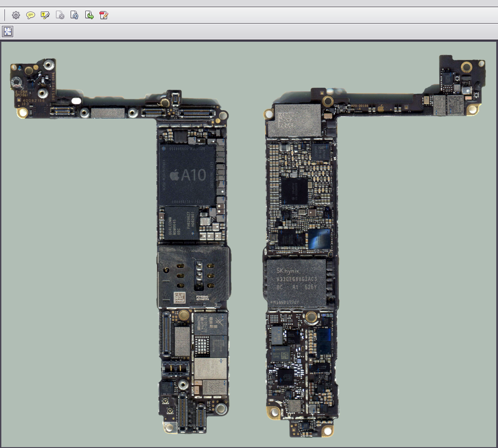This screenshot has width=498, height=448.
Task: Click the yellow comment bubble icon
Action: coord(31,16)
